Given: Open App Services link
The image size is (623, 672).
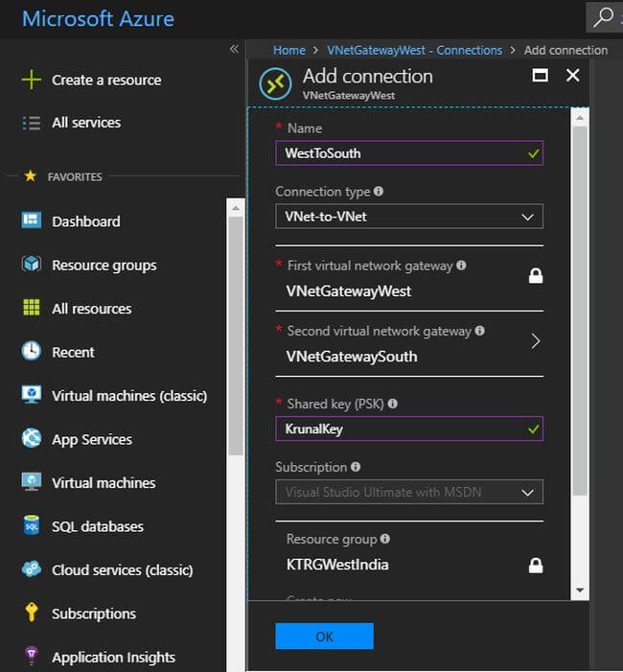Looking at the screenshot, I should 92,439.
